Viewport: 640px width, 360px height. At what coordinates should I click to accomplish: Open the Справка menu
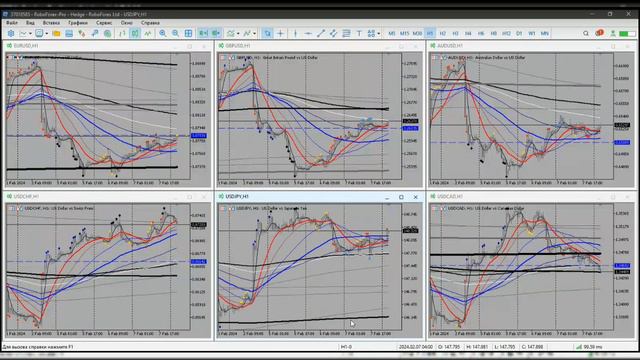point(150,23)
